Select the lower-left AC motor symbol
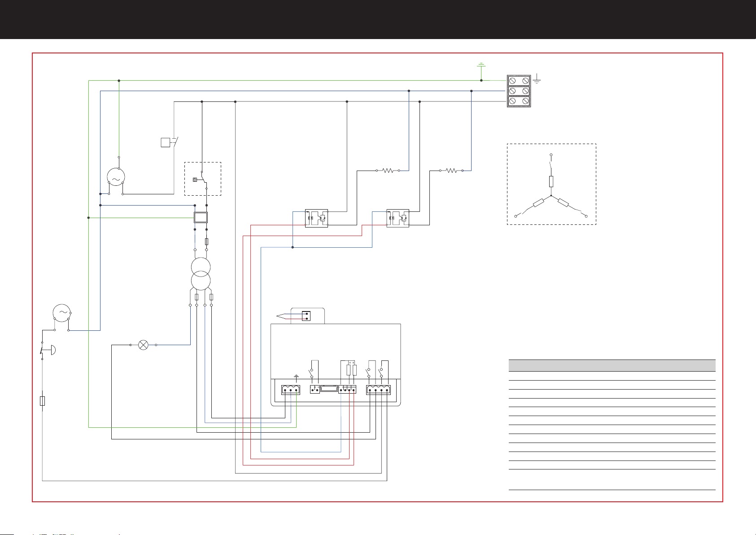756x535 pixels. tap(61, 313)
